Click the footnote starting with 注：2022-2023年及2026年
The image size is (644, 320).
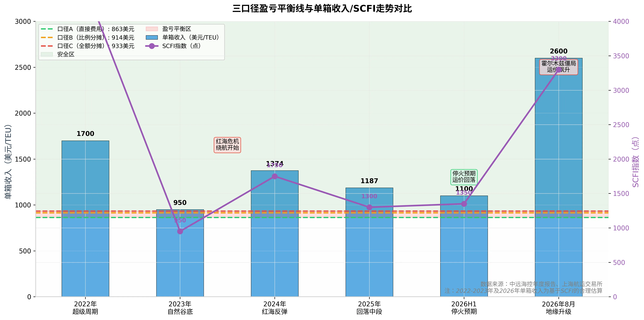[x=523, y=291]
